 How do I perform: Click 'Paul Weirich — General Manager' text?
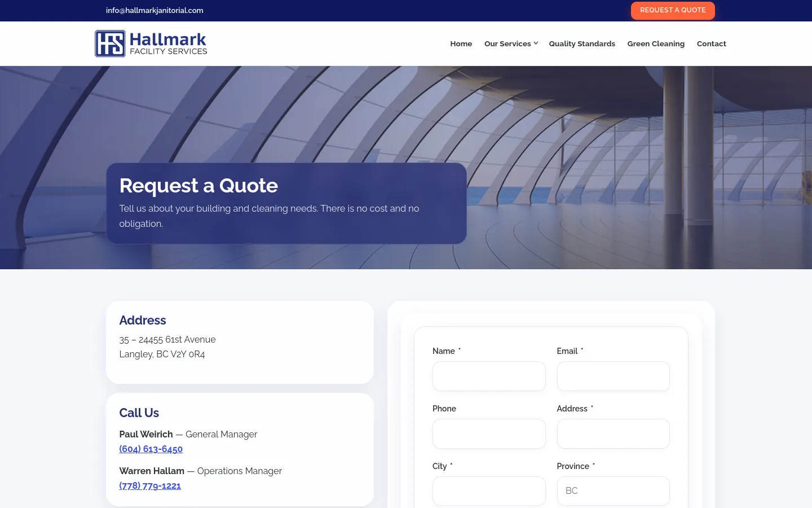pos(188,434)
